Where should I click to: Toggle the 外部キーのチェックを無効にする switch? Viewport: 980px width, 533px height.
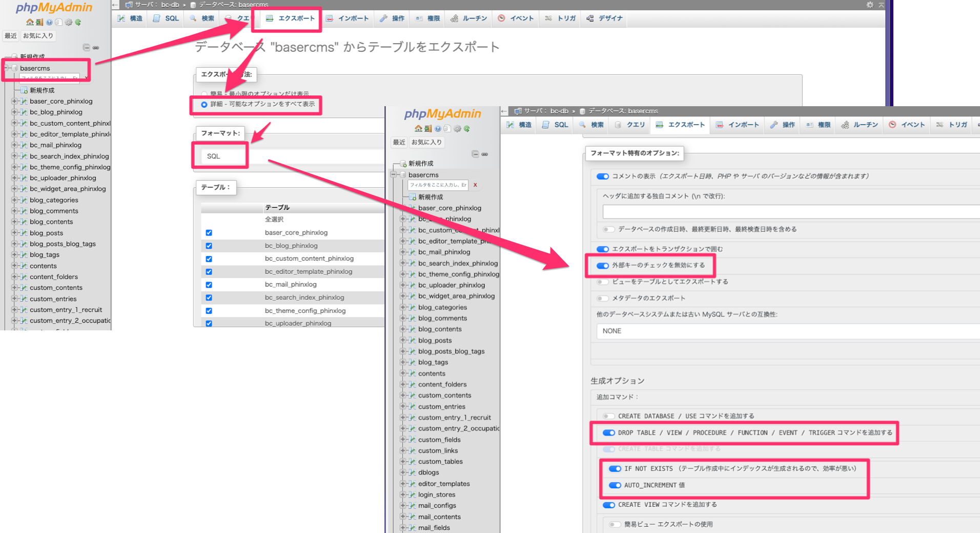pos(603,266)
